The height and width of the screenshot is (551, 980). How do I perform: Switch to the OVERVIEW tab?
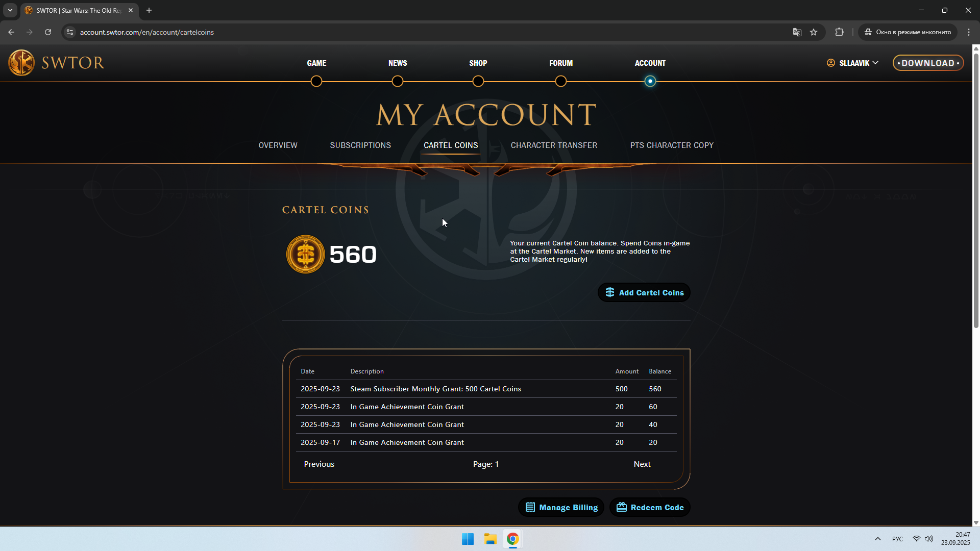[x=278, y=145]
